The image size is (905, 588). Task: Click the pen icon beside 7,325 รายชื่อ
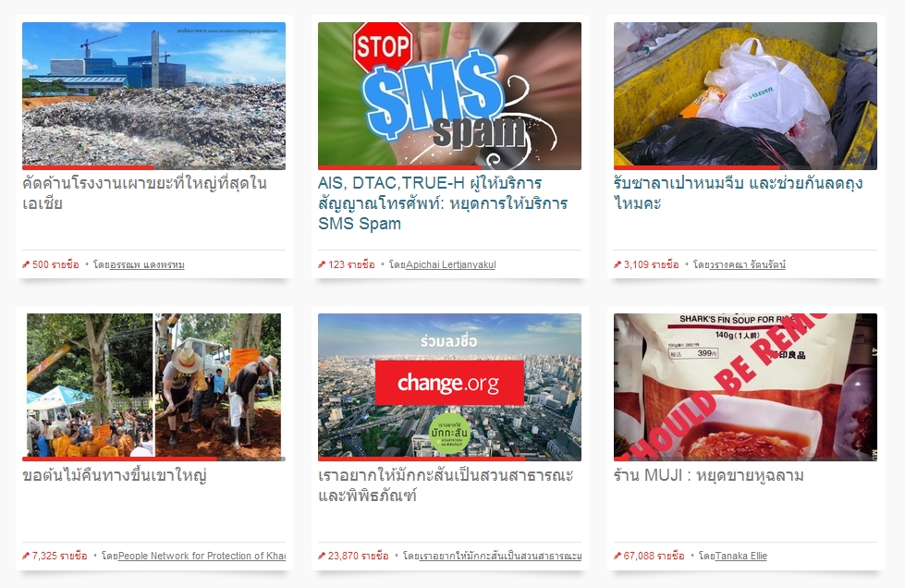click(x=25, y=556)
